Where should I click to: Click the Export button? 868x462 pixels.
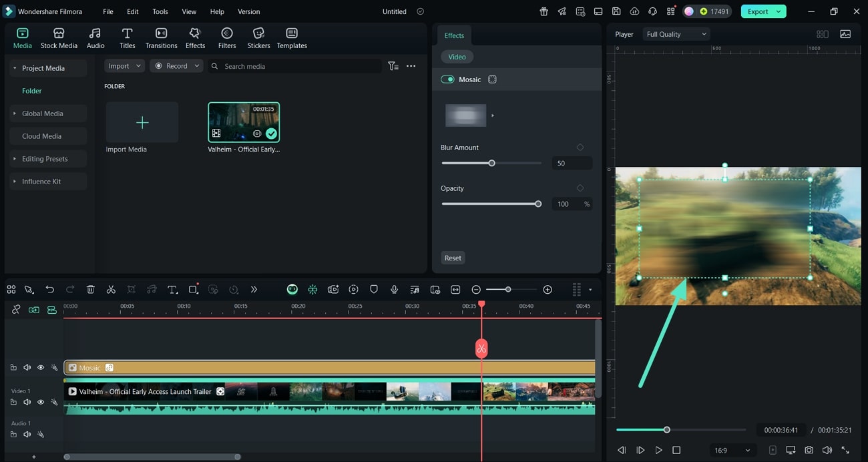[758, 11]
